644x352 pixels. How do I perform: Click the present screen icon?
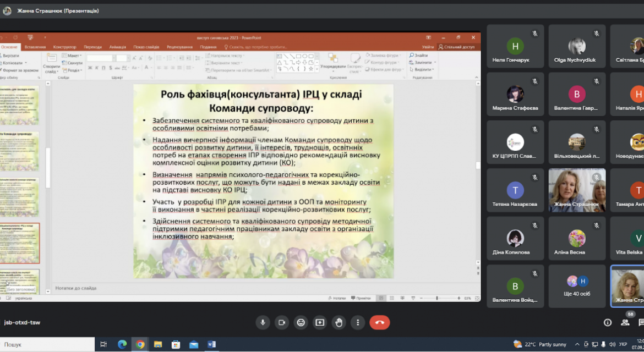click(320, 322)
